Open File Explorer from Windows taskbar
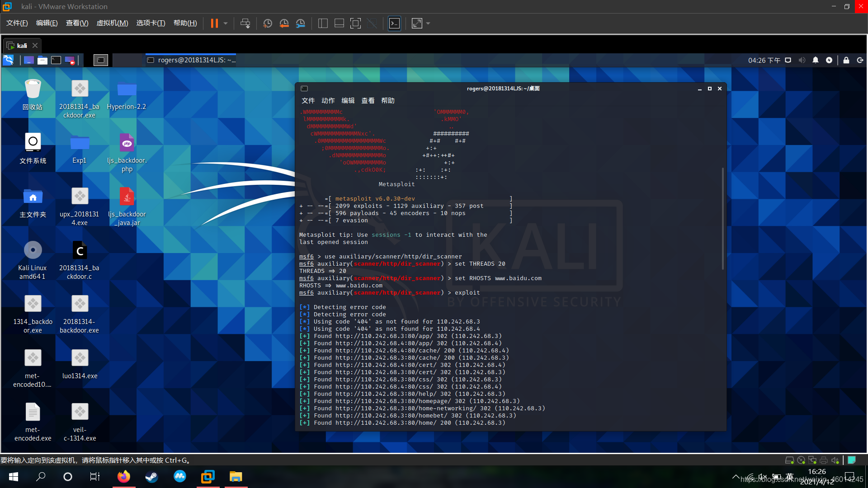This screenshot has height=488, width=868. click(x=236, y=477)
